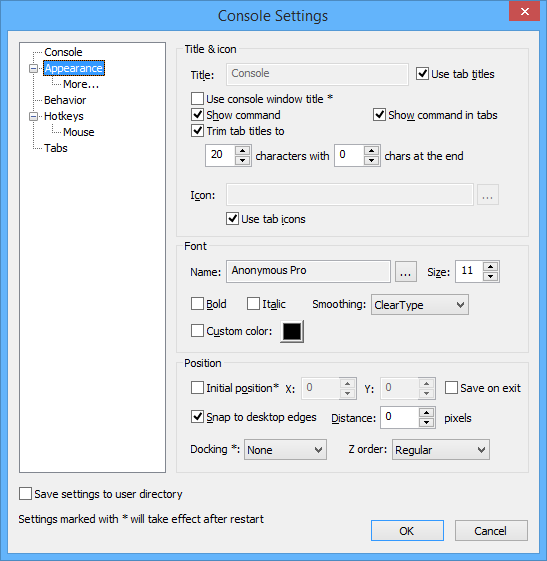This screenshot has width=547, height=561.
Task: Open the Docking dropdown
Action: pyautogui.click(x=285, y=450)
